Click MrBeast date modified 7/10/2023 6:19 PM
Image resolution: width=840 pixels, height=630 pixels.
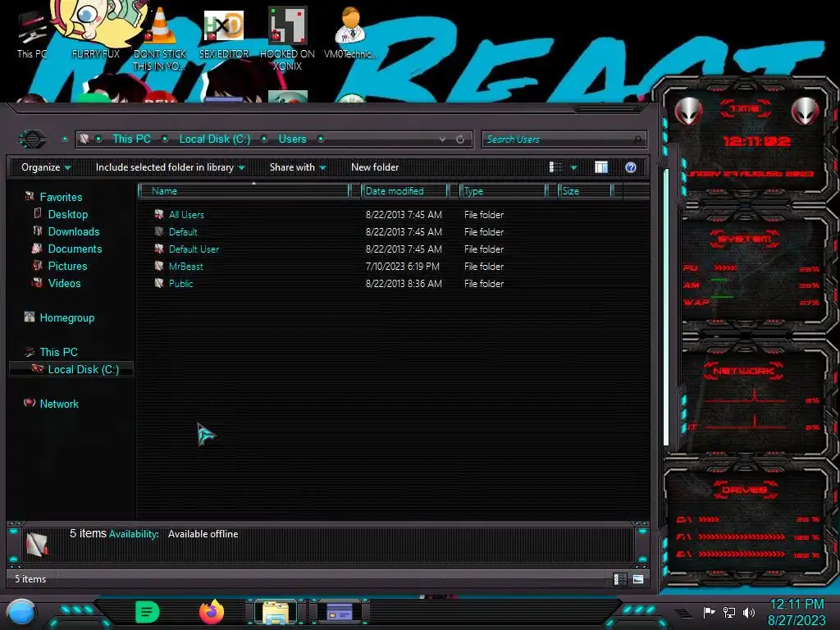pyautogui.click(x=402, y=267)
